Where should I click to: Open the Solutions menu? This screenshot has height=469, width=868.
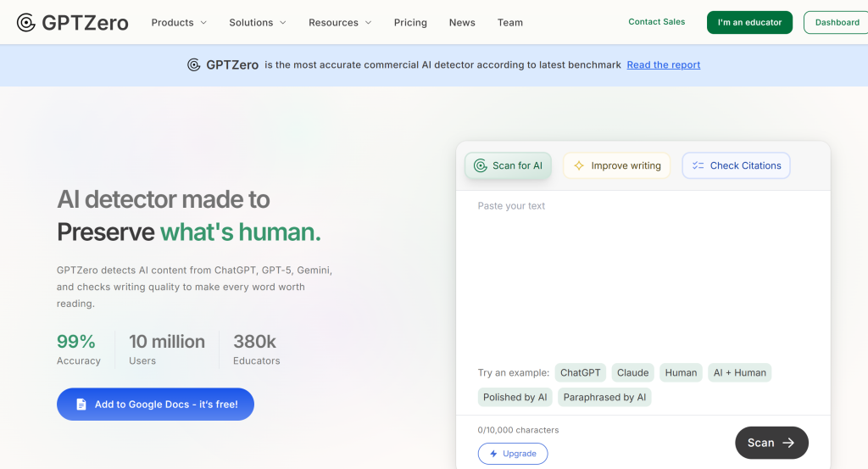click(x=258, y=23)
